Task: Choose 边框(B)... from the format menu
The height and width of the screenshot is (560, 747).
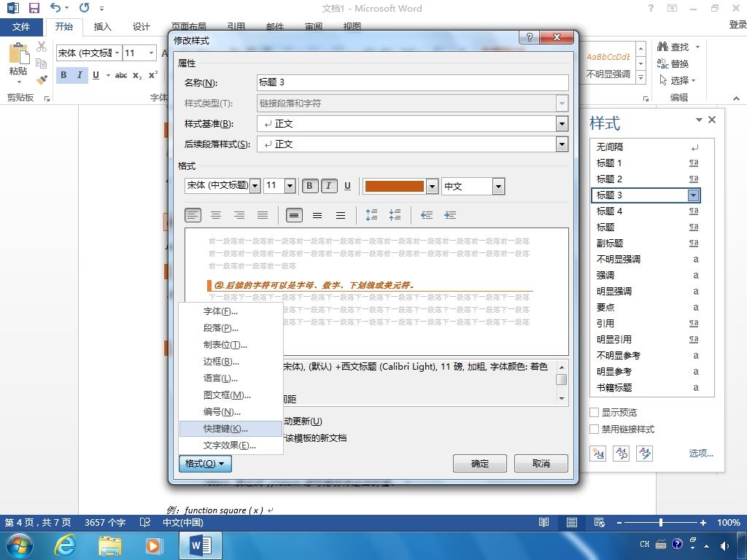Action: [231, 362]
